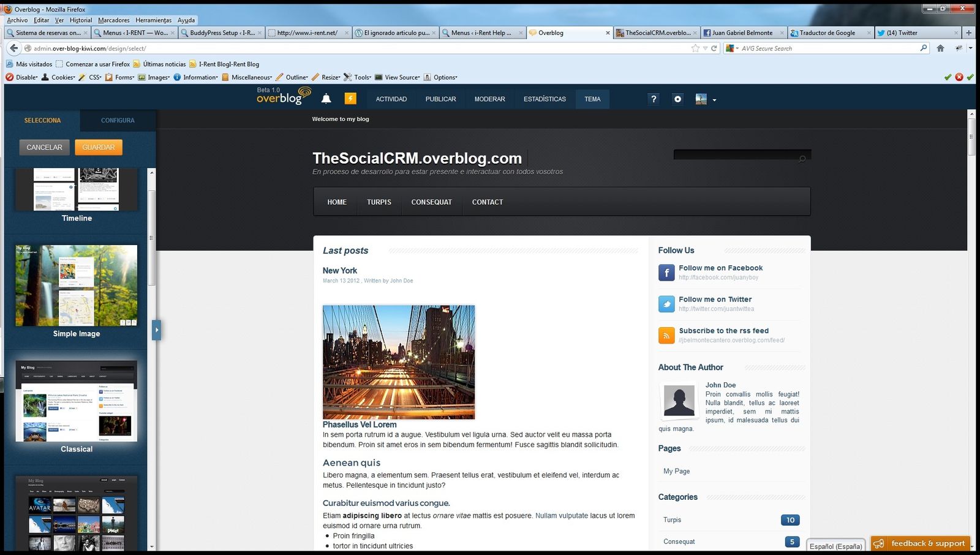
Task: Click the feedback & support button
Action: [x=921, y=543]
